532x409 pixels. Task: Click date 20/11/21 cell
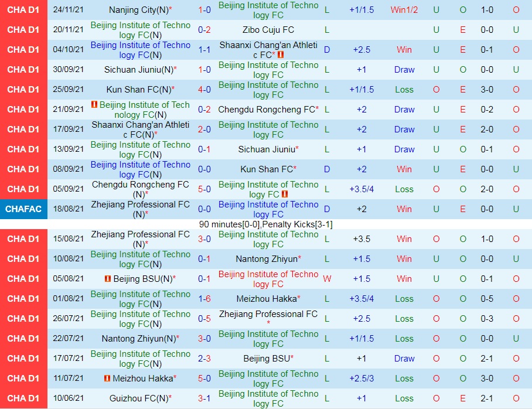[68, 29]
